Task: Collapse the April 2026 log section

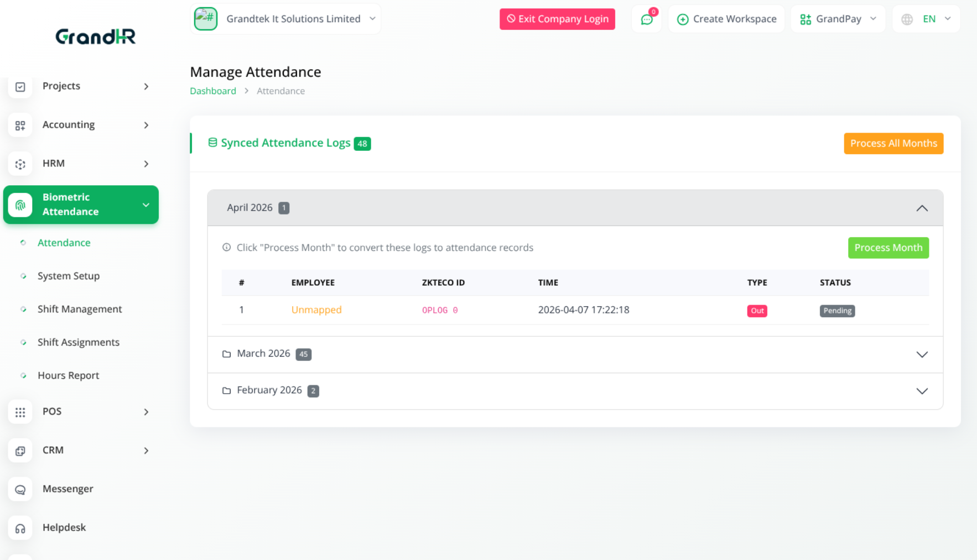Action: 922,208
